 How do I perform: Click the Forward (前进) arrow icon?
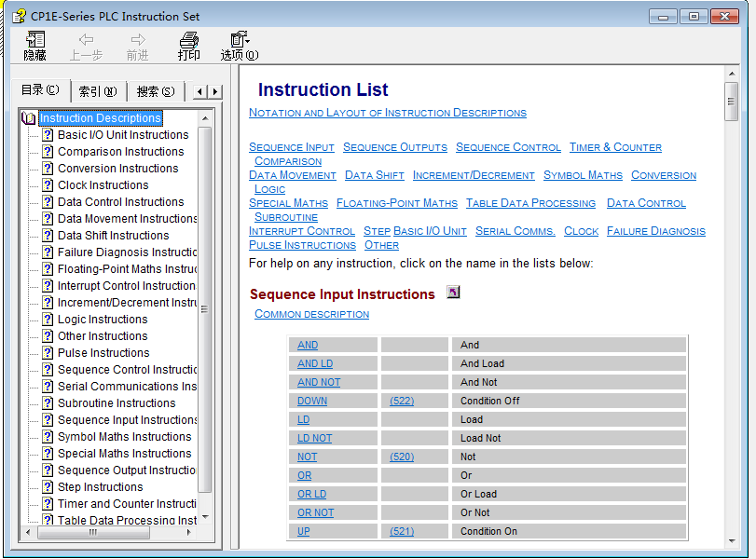pos(138,40)
